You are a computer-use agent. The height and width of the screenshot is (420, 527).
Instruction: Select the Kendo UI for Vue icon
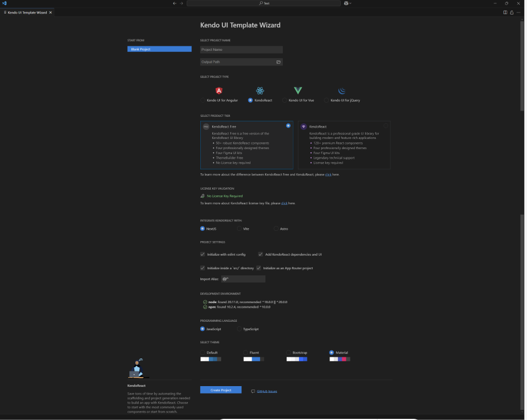coord(298,90)
